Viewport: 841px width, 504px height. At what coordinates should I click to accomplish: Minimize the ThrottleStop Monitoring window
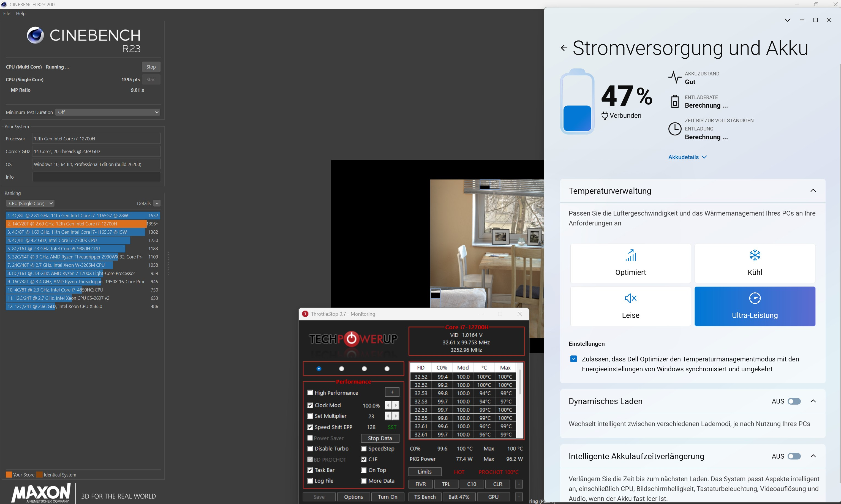(x=481, y=314)
